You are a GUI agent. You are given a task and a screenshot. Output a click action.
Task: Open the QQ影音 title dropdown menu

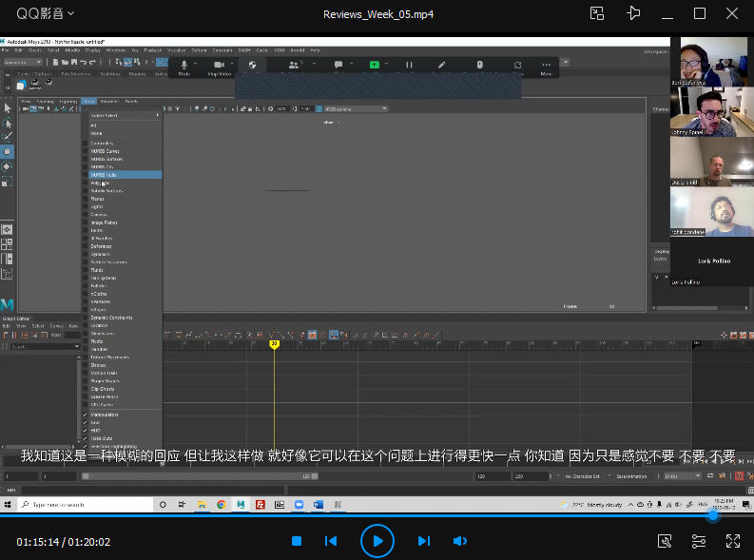pyautogui.click(x=46, y=13)
